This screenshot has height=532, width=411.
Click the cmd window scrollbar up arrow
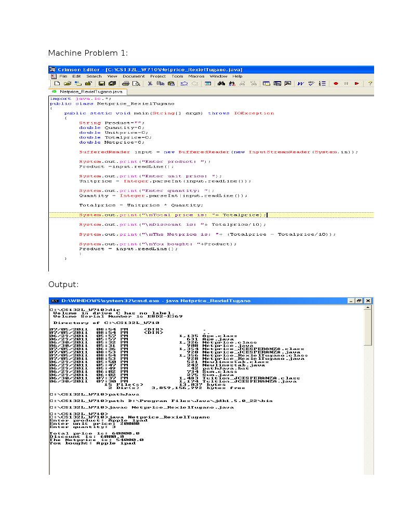point(367,308)
